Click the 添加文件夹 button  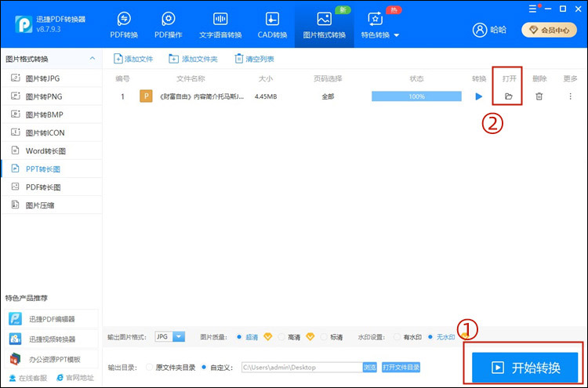(x=193, y=59)
